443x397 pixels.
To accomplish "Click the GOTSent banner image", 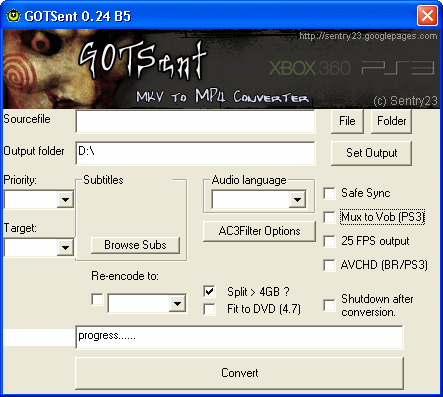I will pyautogui.click(x=221, y=69).
